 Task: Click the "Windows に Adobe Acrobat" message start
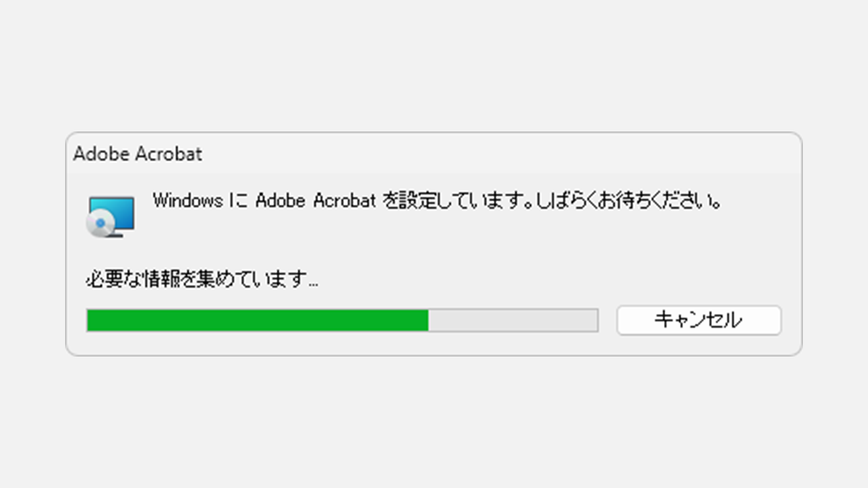pos(264,201)
